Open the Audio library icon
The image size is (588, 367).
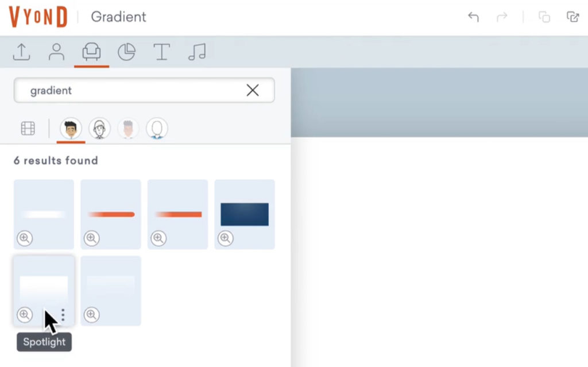tap(196, 52)
